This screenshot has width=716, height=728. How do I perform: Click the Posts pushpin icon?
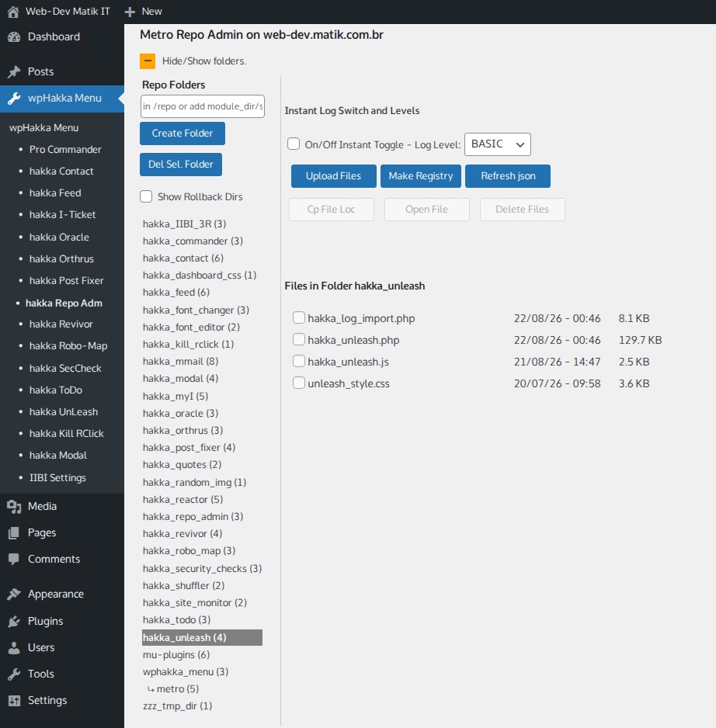(14, 72)
